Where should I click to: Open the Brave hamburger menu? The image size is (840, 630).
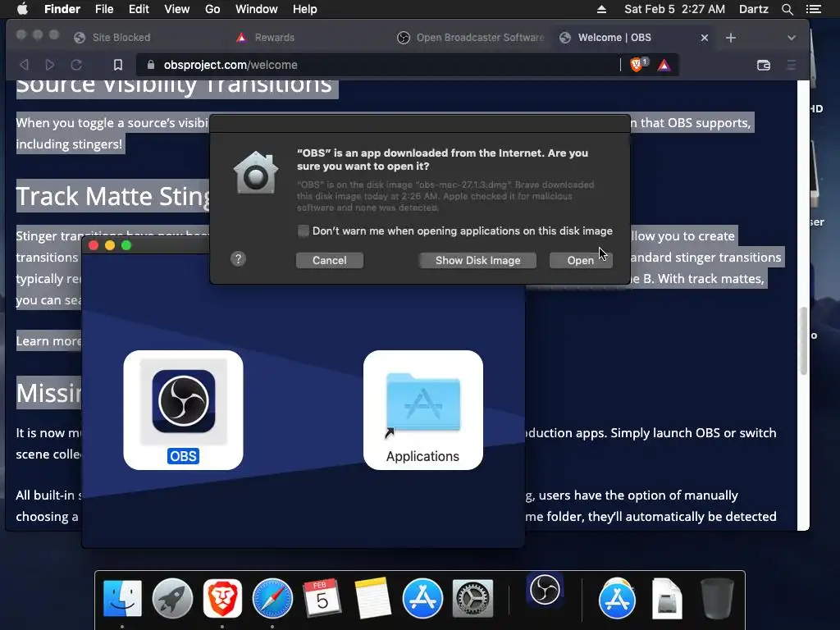tap(792, 65)
